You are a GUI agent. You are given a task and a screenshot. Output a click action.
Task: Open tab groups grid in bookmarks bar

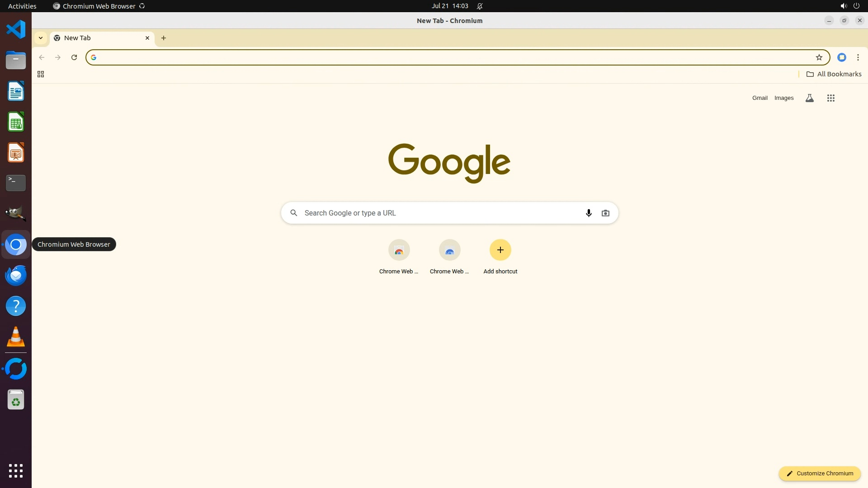click(41, 74)
